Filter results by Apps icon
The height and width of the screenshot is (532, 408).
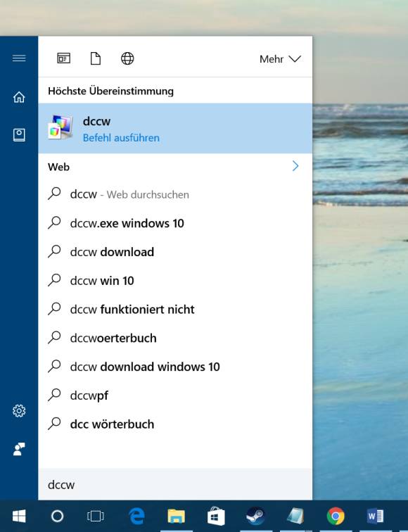pos(64,58)
